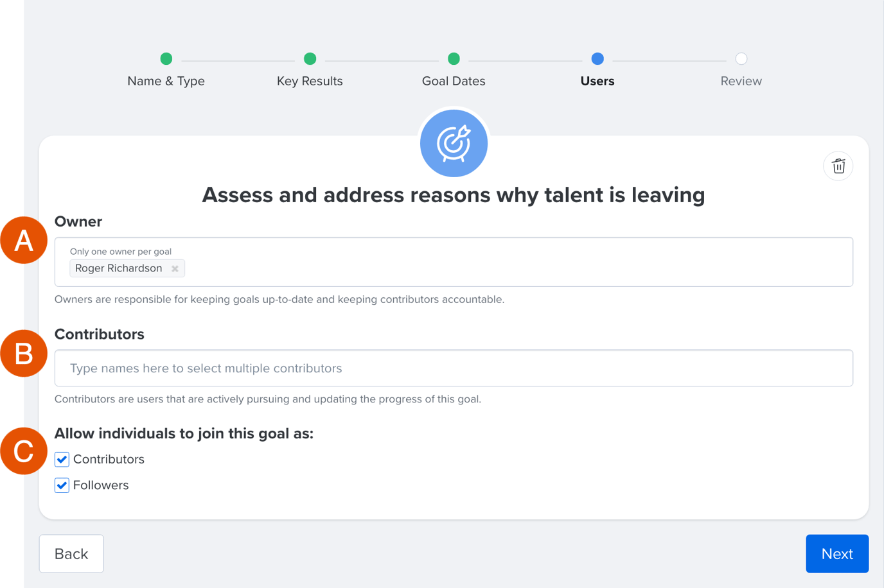
Task: Click the blue target goal icon
Action: click(x=454, y=143)
